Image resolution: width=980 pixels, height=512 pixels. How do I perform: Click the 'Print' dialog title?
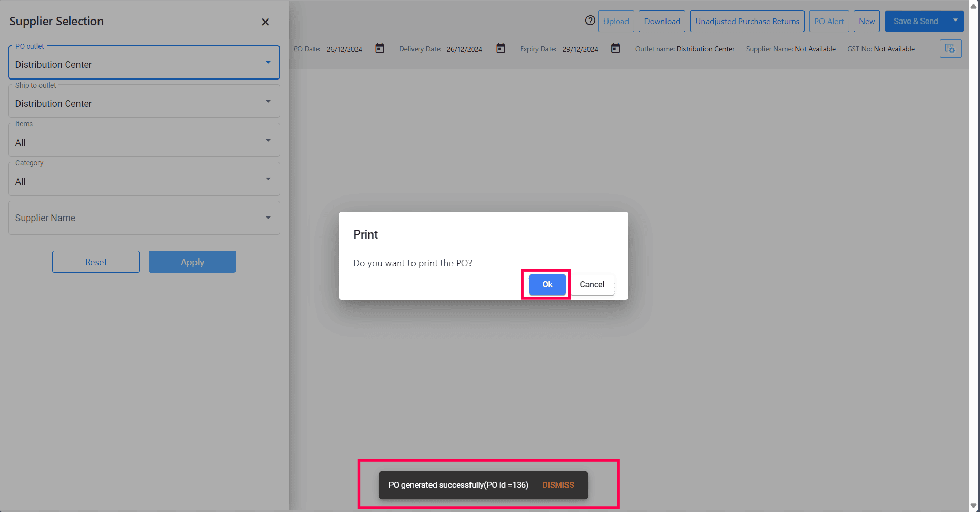click(x=365, y=234)
